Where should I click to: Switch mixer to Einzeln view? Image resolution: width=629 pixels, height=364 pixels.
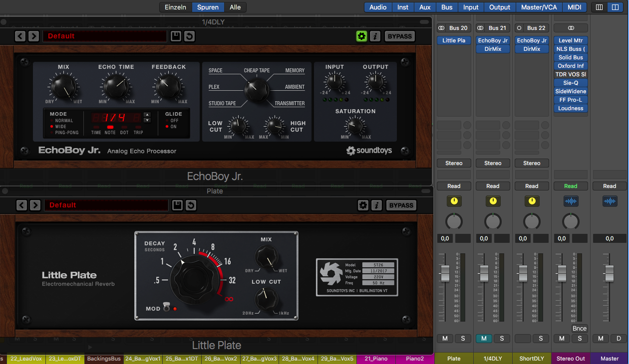point(175,7)
